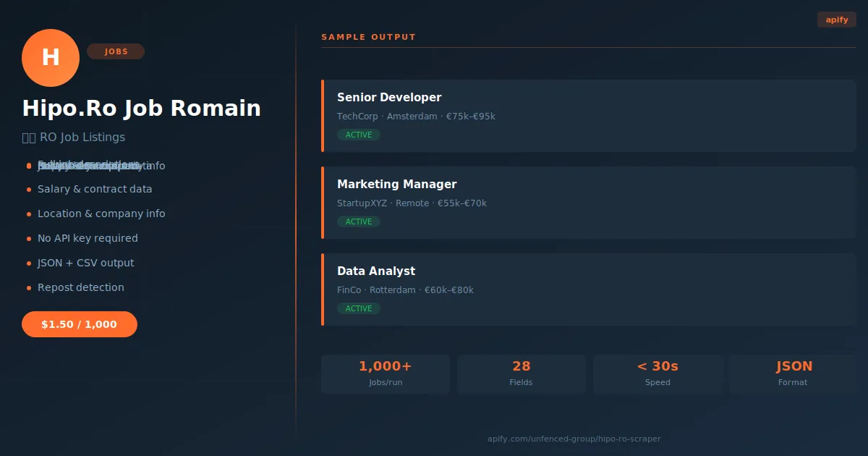
Task: Click the Repost detection feature item
Action: point(81,287)
